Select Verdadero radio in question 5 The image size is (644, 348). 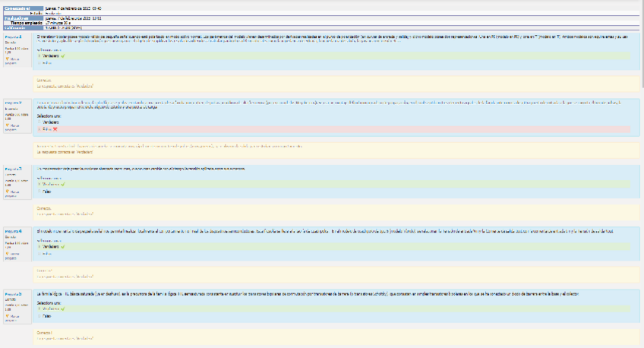[x=39, y=309]
